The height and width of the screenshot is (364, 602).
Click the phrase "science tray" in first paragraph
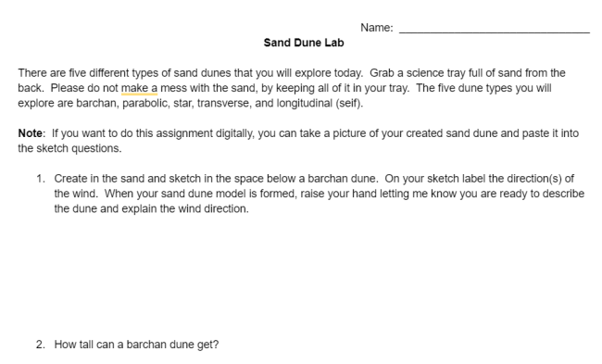[435, 73]
